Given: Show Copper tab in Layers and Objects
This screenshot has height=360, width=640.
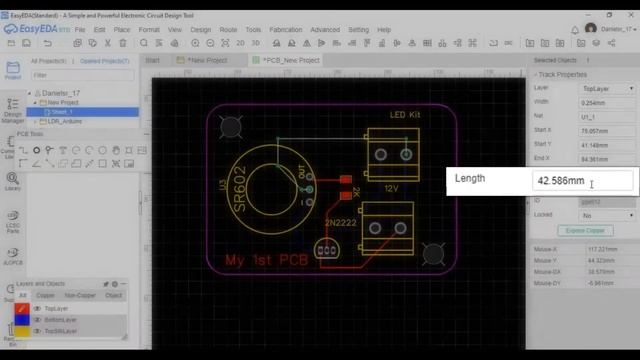Looking at the screenshot, I should coord(45,295).
